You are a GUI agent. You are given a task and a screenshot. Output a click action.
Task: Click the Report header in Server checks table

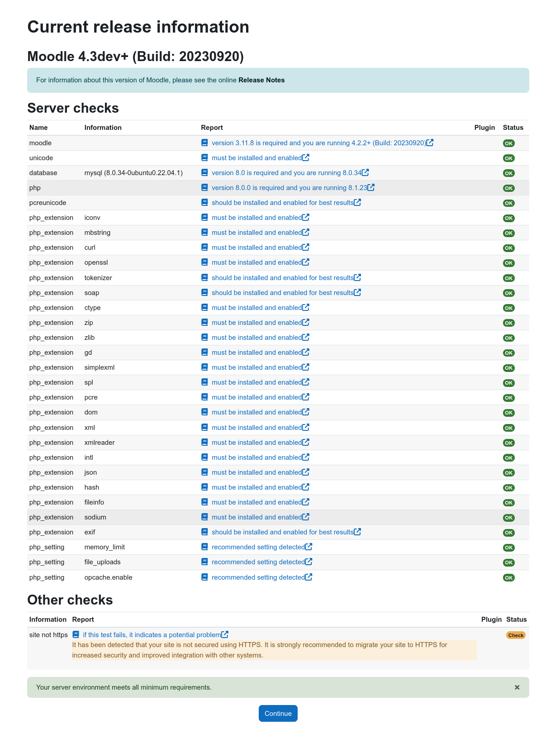click(x=212, y=128)
